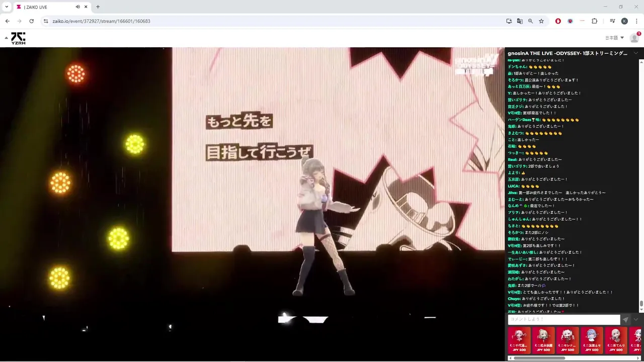Select the ミニ千代浦 JPY 500 gift
The width and height of the screenshot is (644, 362).
tap(519, 340)
